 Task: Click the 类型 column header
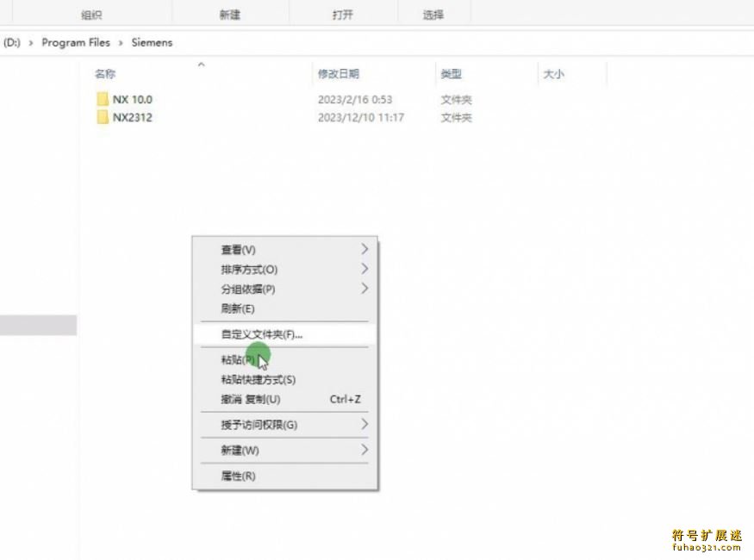pyautogui.click(x=452, y=75)
